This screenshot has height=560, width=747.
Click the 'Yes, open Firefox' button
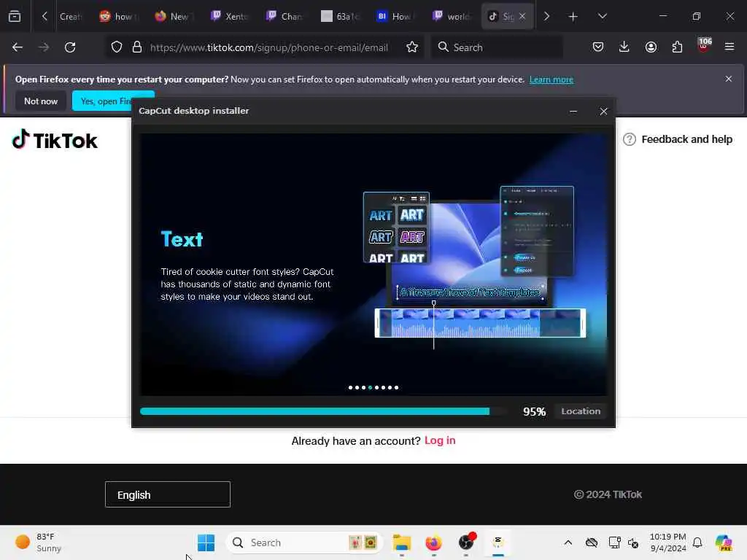(102, 101)
